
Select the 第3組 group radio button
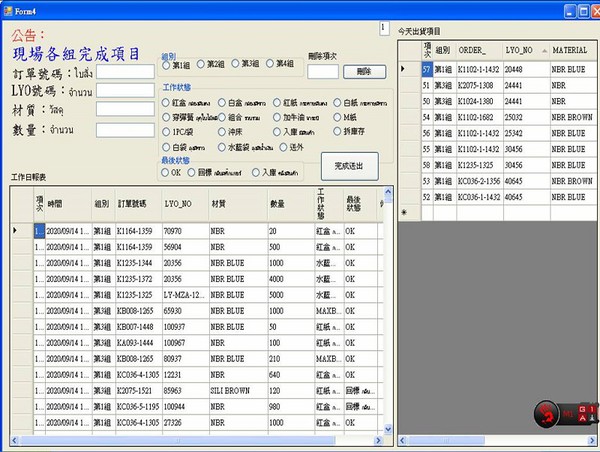pos(236,64)
